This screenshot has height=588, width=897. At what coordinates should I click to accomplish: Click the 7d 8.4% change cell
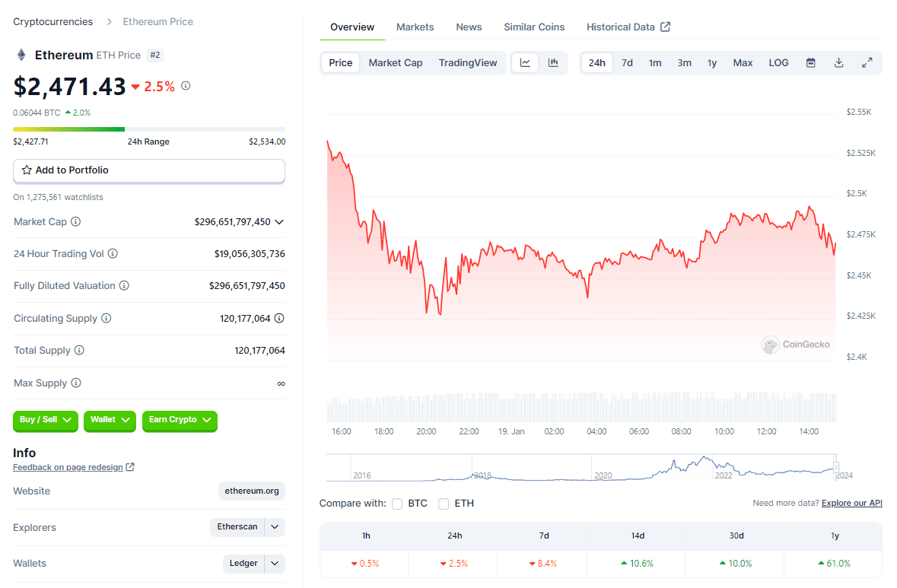pyautogui.click(x=543, y=564)
